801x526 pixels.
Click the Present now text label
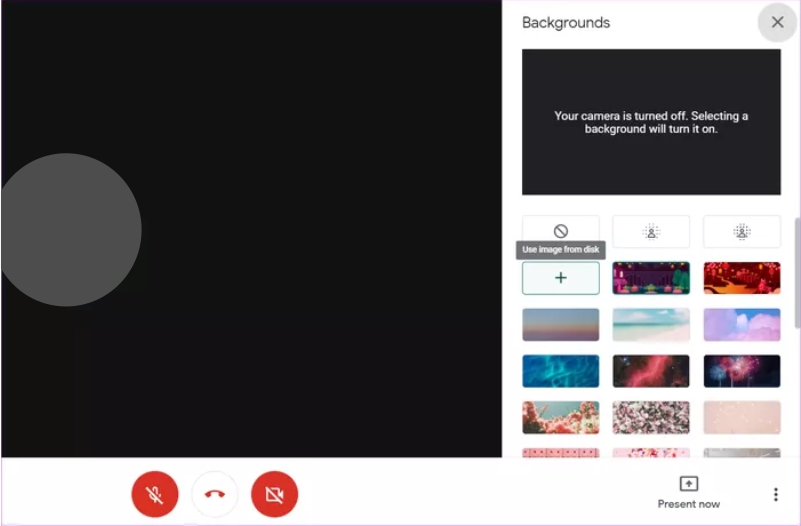click(x=689, y=504)
